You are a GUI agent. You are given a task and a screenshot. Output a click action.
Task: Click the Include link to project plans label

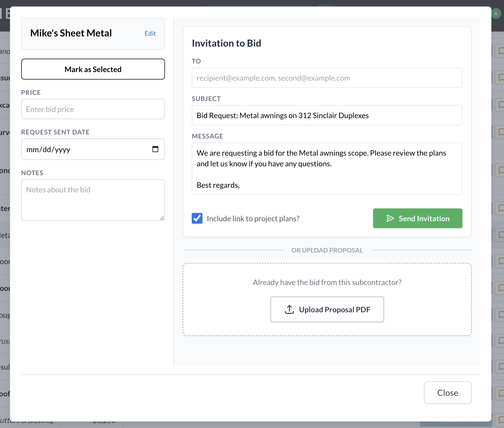pyautogui.click(x=253, y=219)
